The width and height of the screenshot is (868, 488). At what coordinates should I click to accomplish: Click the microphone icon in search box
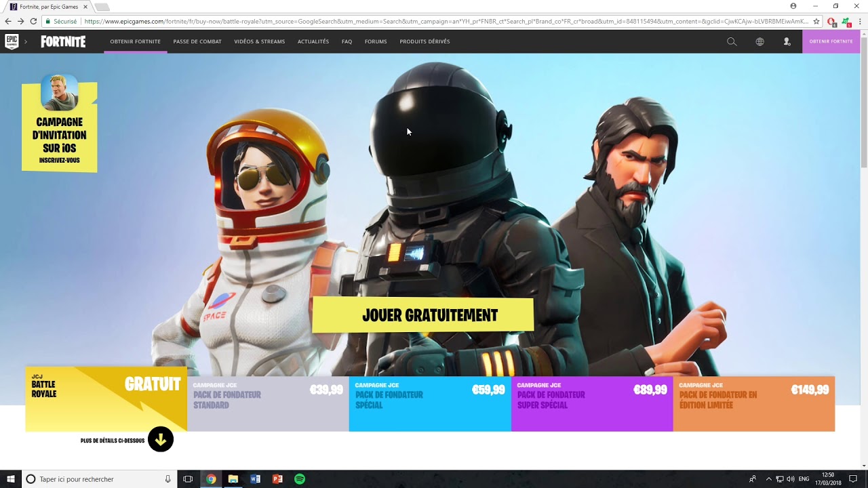tap(167, 479)
